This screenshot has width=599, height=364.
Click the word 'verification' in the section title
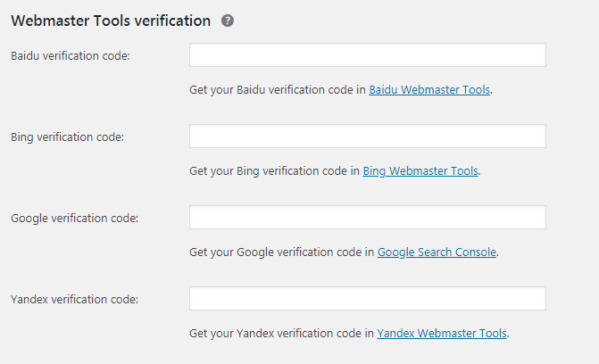pos(172,21)
